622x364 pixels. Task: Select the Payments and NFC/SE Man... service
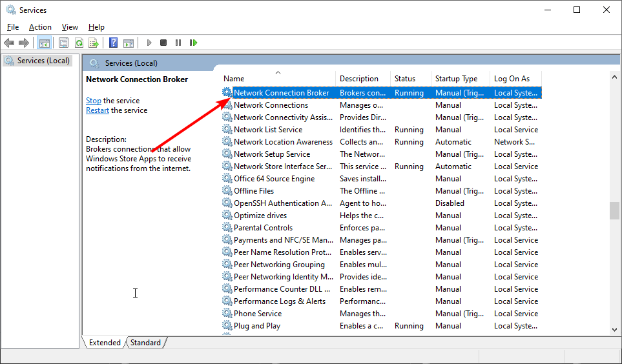[x=284, y=240]
